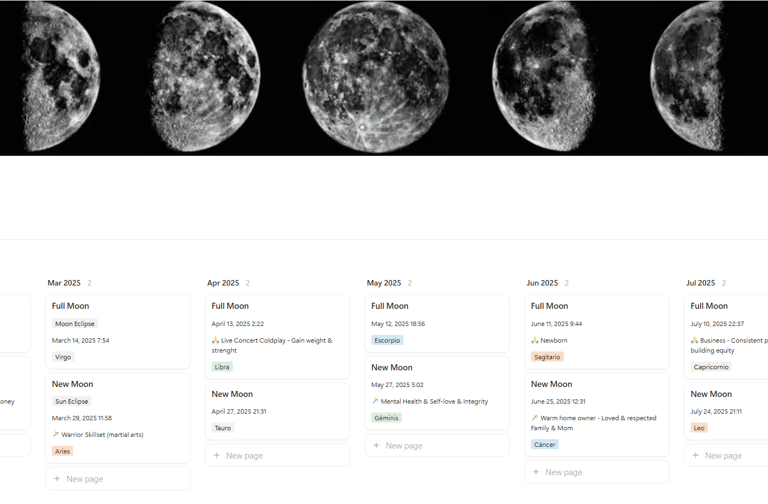The image size is (768, 504).
Task: Open the May 2025 New Moon card
Action: coord(437,393)
